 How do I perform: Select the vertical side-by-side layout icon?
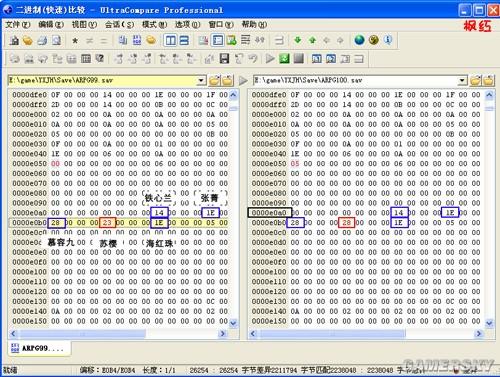171,41
